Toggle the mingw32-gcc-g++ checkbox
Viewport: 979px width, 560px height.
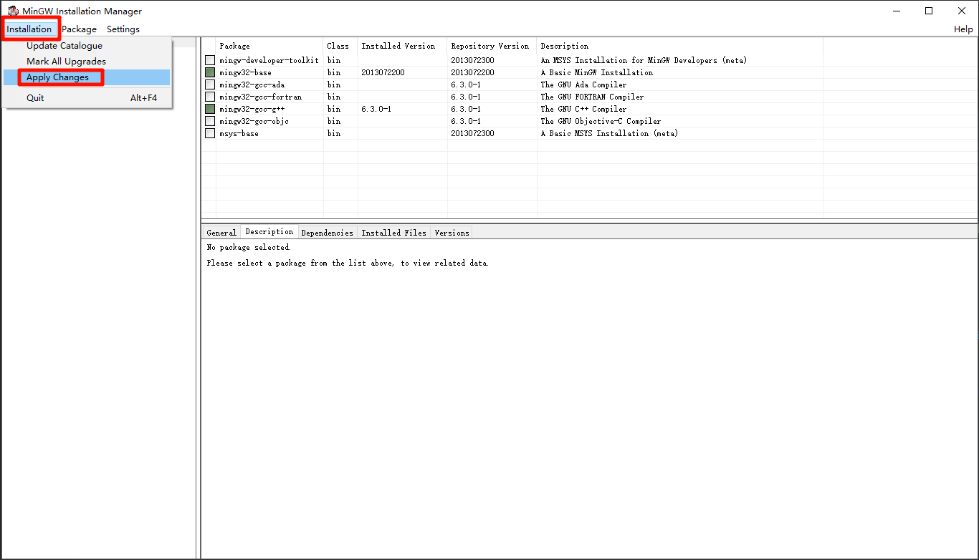[210, 109]
